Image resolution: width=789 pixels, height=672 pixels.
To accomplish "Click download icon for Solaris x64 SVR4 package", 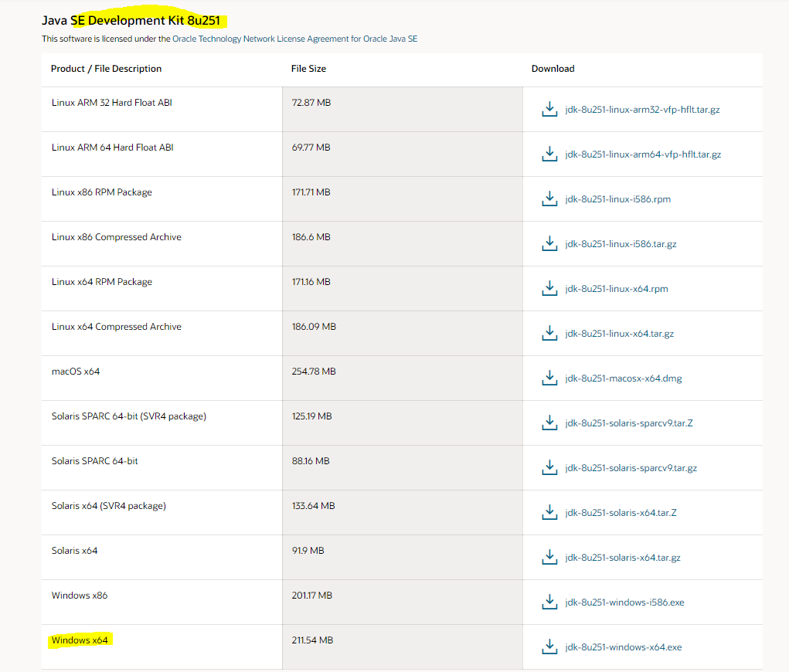I will tap(549, 512).
